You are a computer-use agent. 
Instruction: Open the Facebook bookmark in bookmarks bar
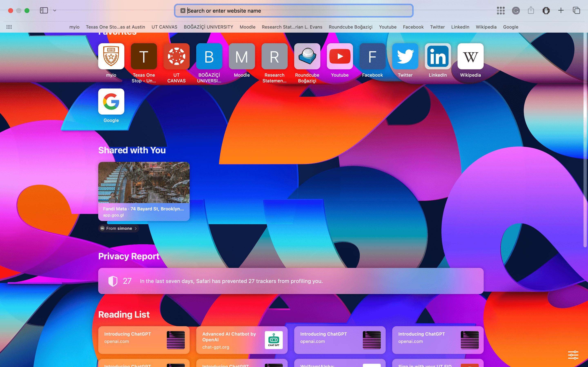tap(413, 27)
